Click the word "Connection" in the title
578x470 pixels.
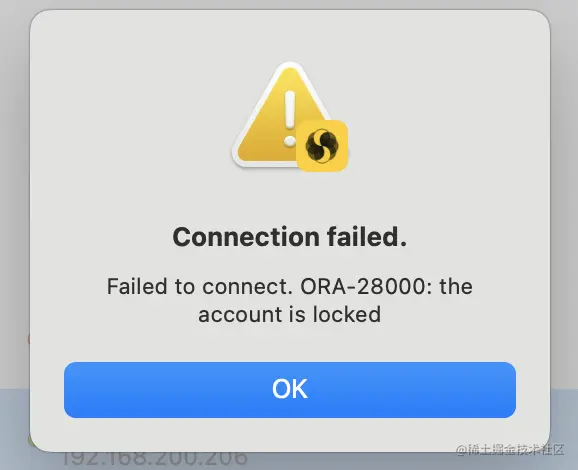[246, 237]
